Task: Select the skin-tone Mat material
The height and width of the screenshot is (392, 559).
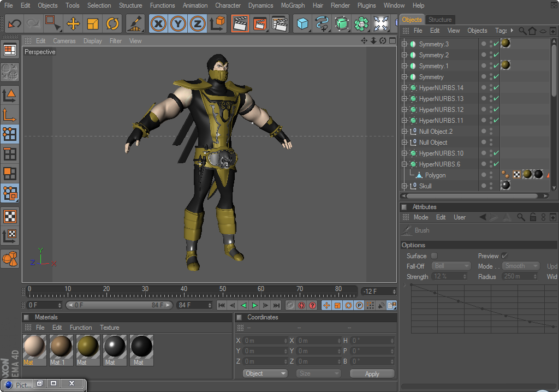Action: 34,350
